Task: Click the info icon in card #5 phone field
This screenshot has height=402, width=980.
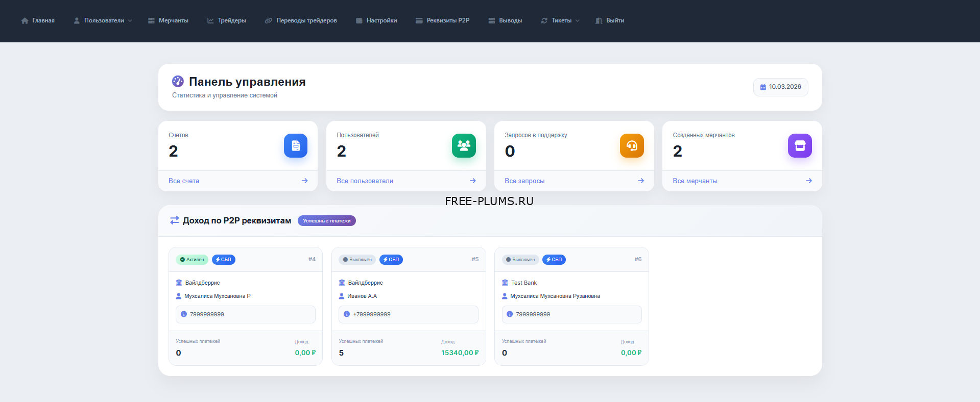Action: pyautogui.click(x=347, y=314)
